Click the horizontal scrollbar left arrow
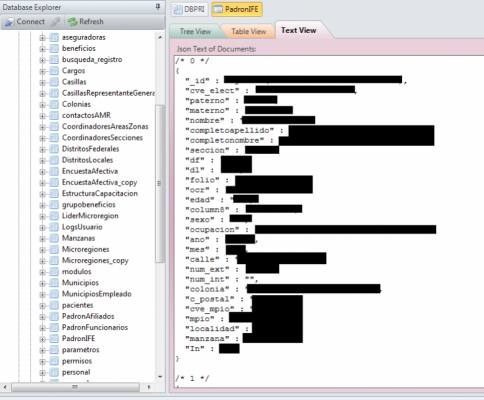Image resolution: width=484 pixels, height=400 pixels. [x=5, y=387]
